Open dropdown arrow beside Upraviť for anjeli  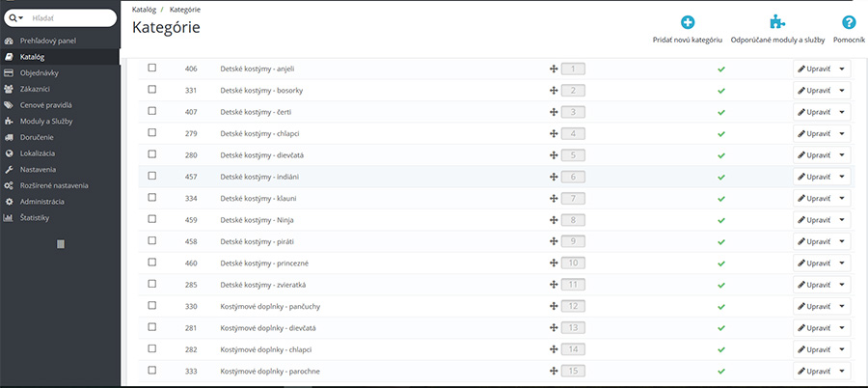point(842,69)
